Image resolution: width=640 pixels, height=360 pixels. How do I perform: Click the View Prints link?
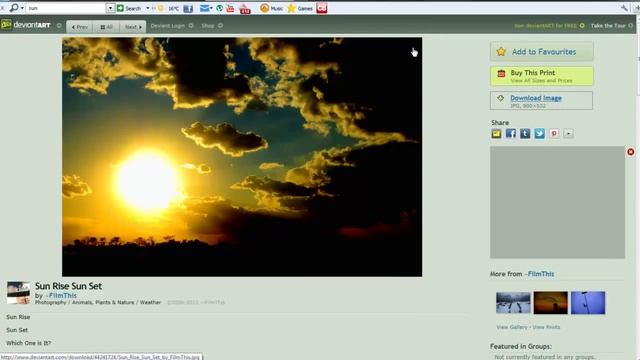(546, 327)
